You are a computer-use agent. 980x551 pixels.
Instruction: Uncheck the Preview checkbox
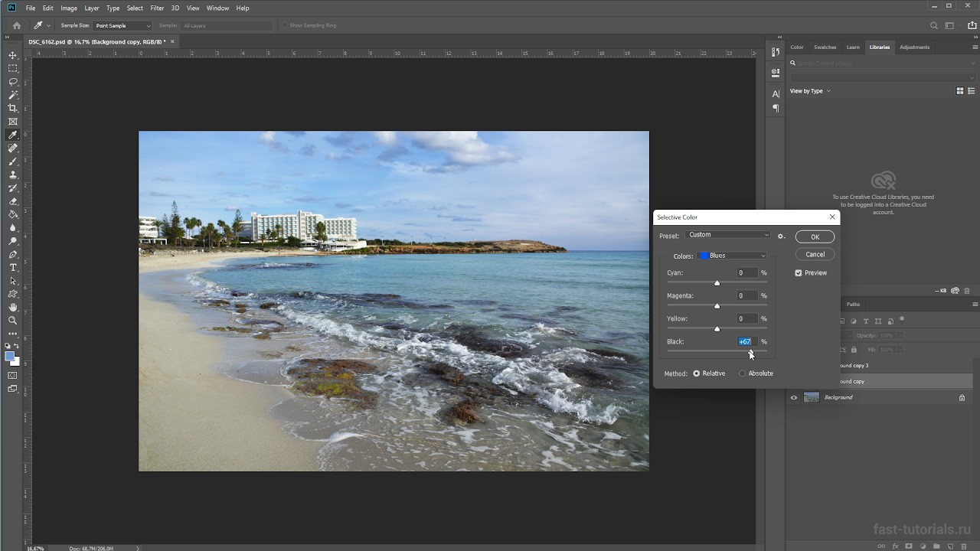tap(799, 273)
